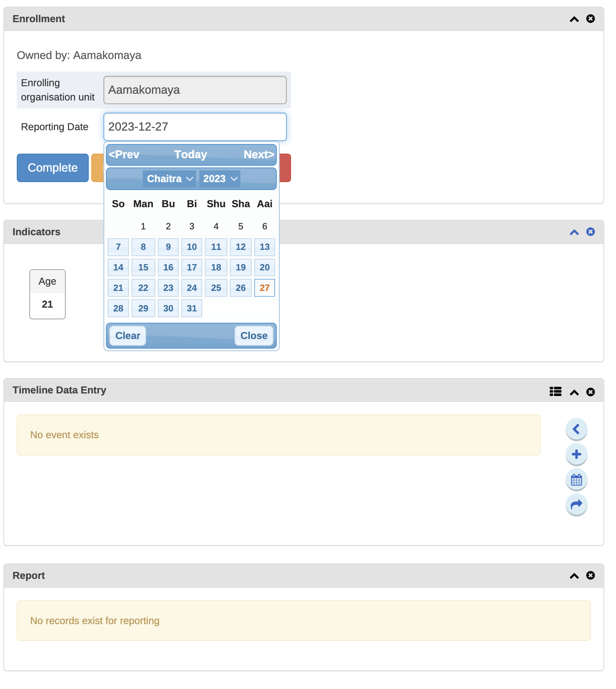This screenshot has width=616, height=689.
Task: Collapse the Report widget chevron
Action: (x=574, y=576)
